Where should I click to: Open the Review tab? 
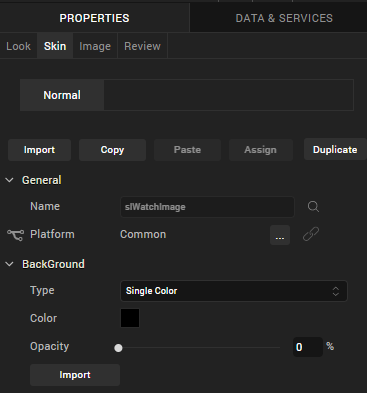click(x=142, y=46)
